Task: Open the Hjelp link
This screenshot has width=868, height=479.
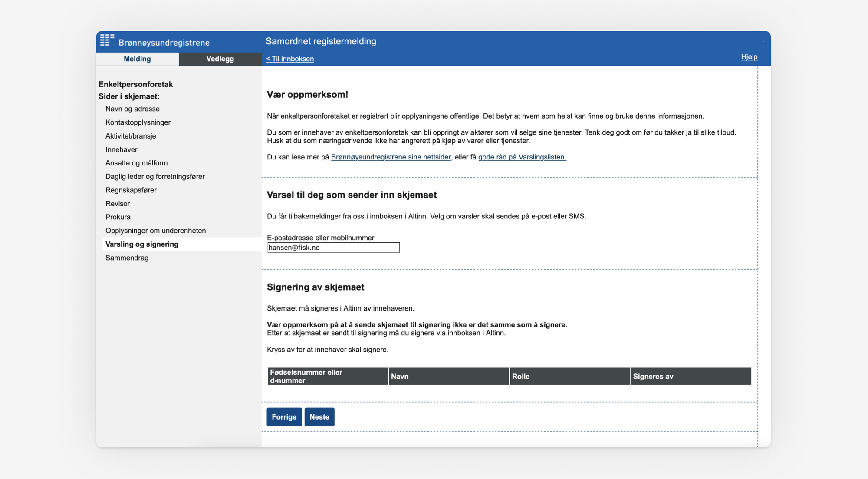Action: 749,57
